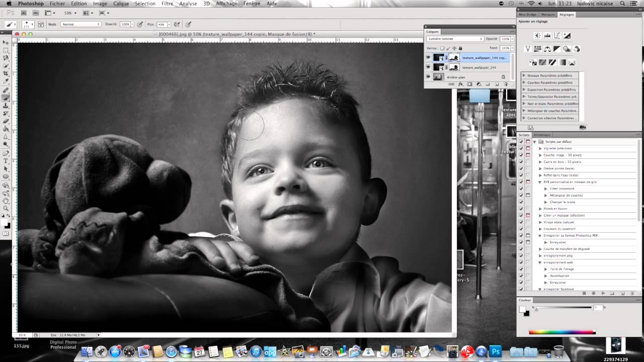
Task: Collapse RVB personnalisé en niveaux de gris
Action: point(540,182)
